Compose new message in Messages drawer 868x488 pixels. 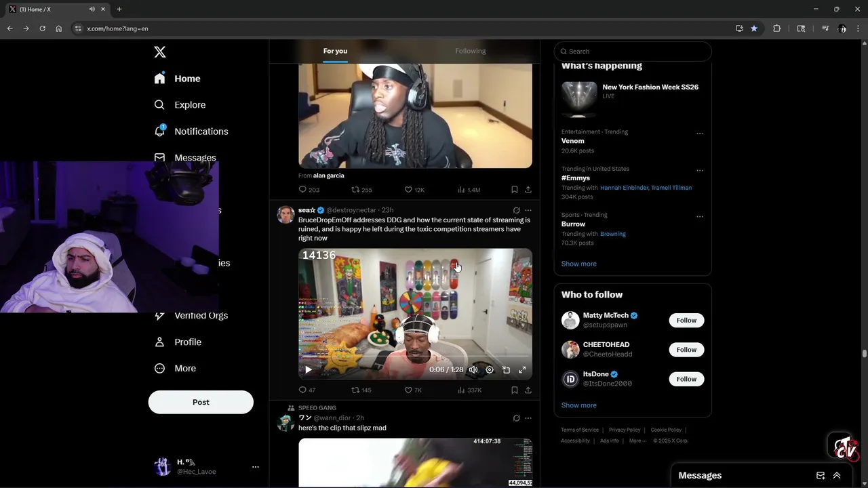pyautogui.click(x=821, y=476)
